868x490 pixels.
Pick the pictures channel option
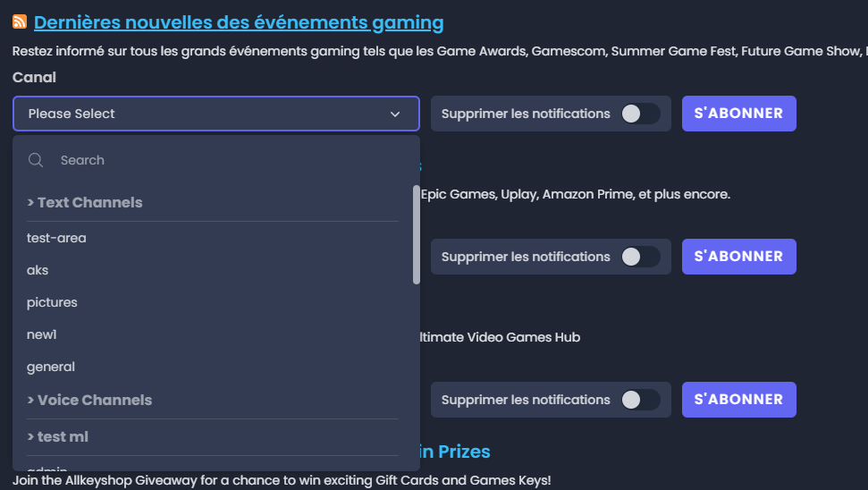(x=53, y=302)
